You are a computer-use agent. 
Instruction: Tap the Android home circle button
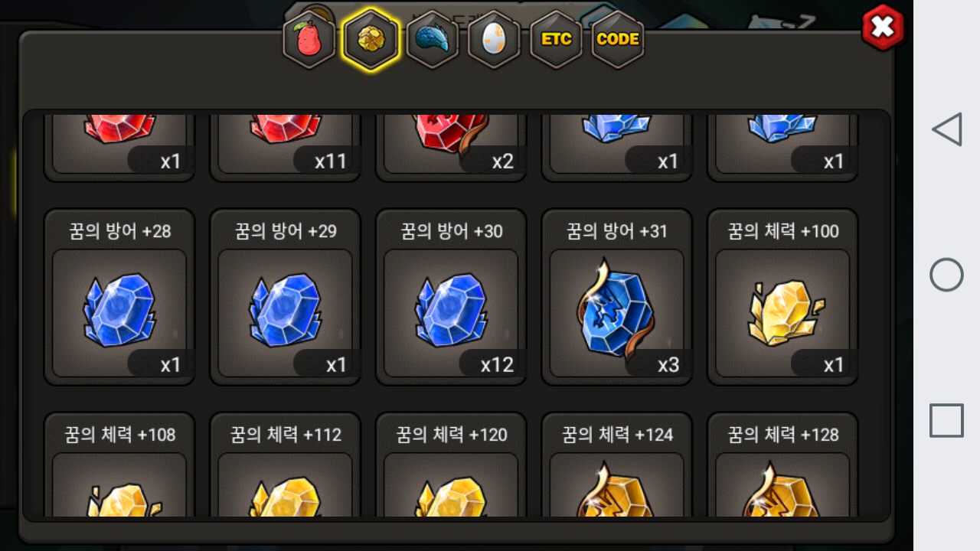click(946, 275)
